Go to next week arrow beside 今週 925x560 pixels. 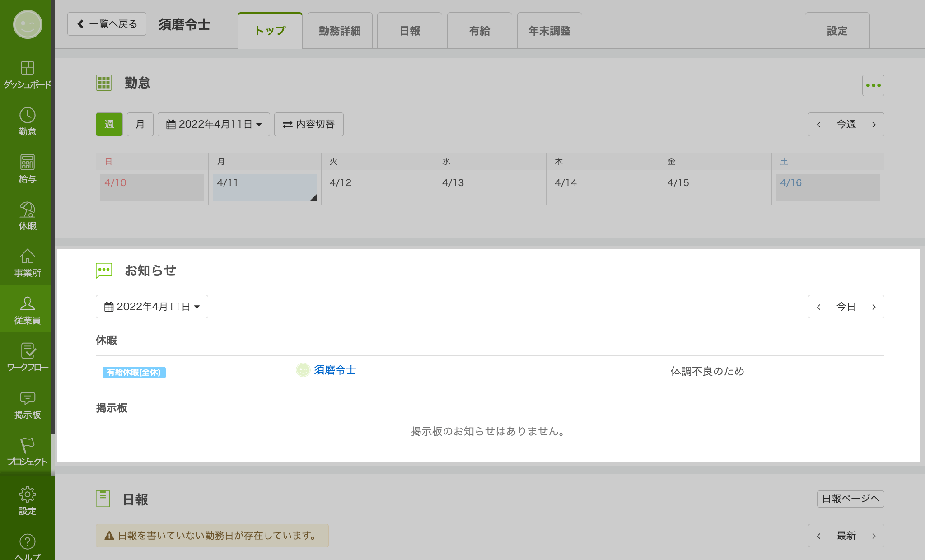874,125
